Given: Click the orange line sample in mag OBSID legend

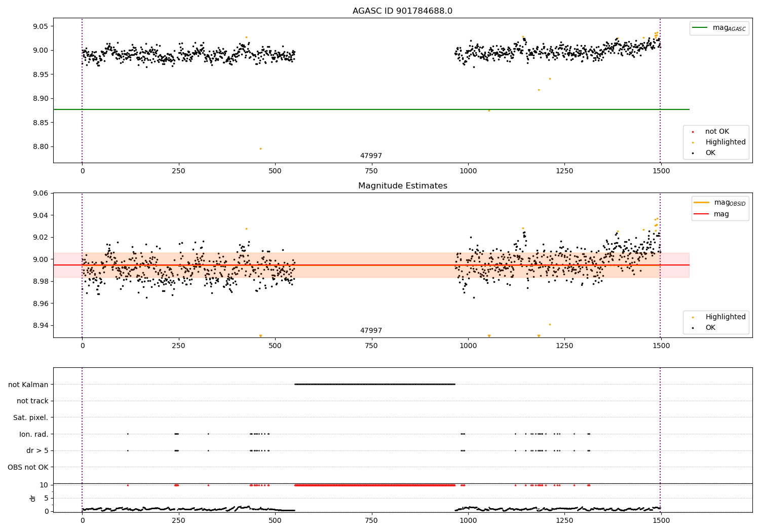Looking at the screenshot, I should [702, 202].
